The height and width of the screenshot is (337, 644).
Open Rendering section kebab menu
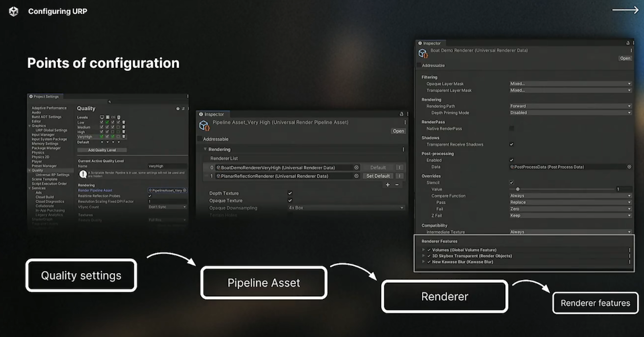[x=403, y=149]
